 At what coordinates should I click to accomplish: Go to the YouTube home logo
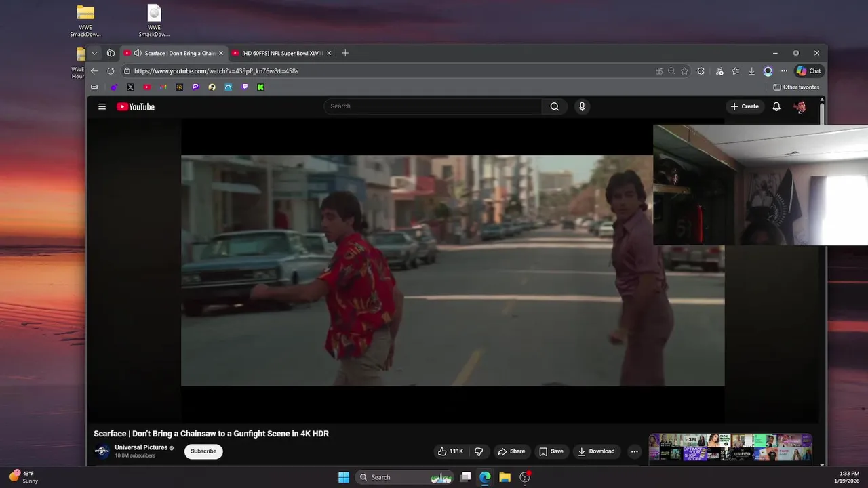[136, 106]
